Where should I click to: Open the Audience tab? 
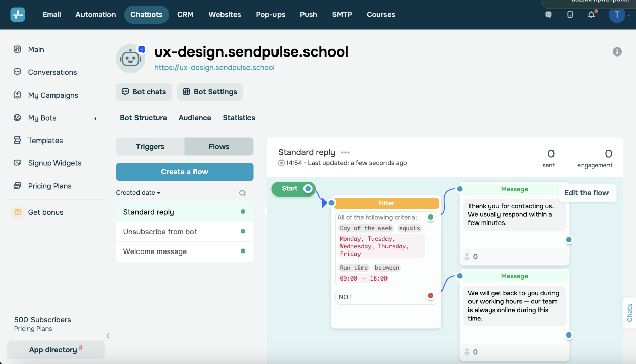[x=195, y=118]
